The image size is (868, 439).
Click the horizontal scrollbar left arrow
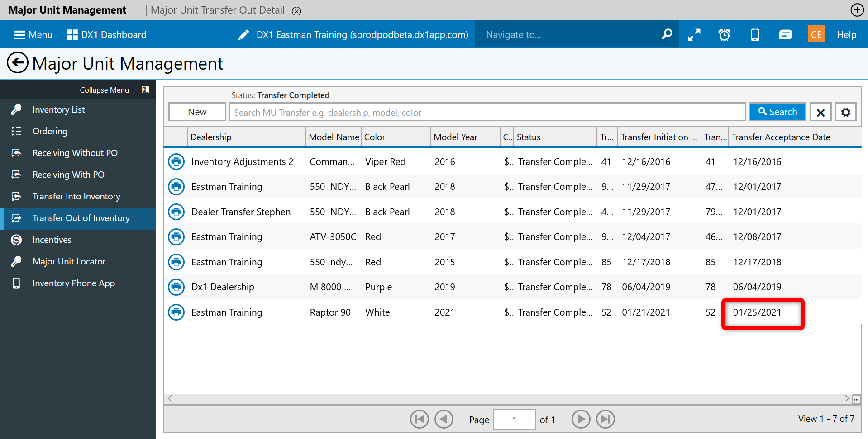click(x=170, y=398)
